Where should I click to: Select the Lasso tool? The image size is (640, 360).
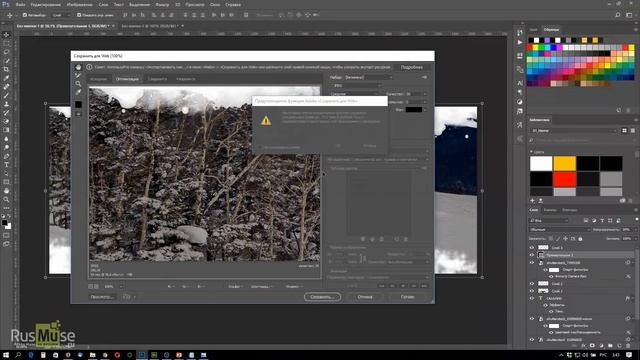pyautogui.click(x=6, y=52)
